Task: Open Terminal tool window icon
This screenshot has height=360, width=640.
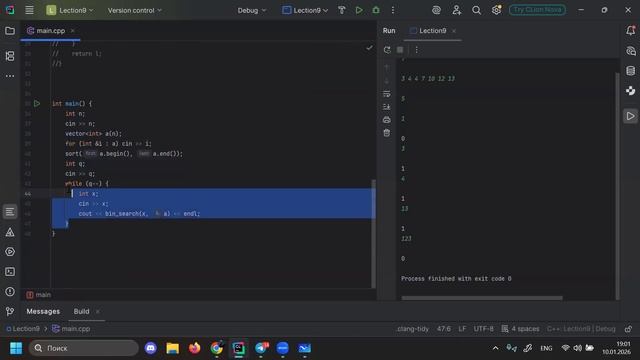Action: point(10,272)
